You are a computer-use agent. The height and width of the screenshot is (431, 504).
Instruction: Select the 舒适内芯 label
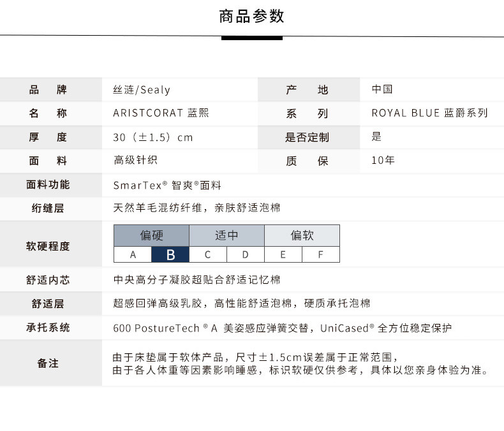click(48, 280)
